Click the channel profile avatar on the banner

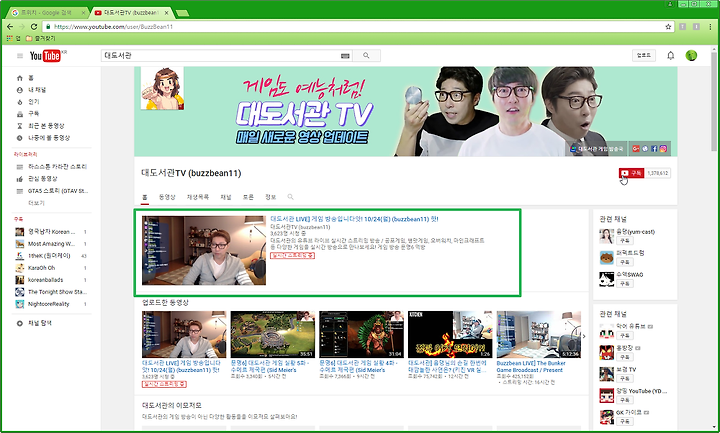pyautogui.click(x=162, y=88)
